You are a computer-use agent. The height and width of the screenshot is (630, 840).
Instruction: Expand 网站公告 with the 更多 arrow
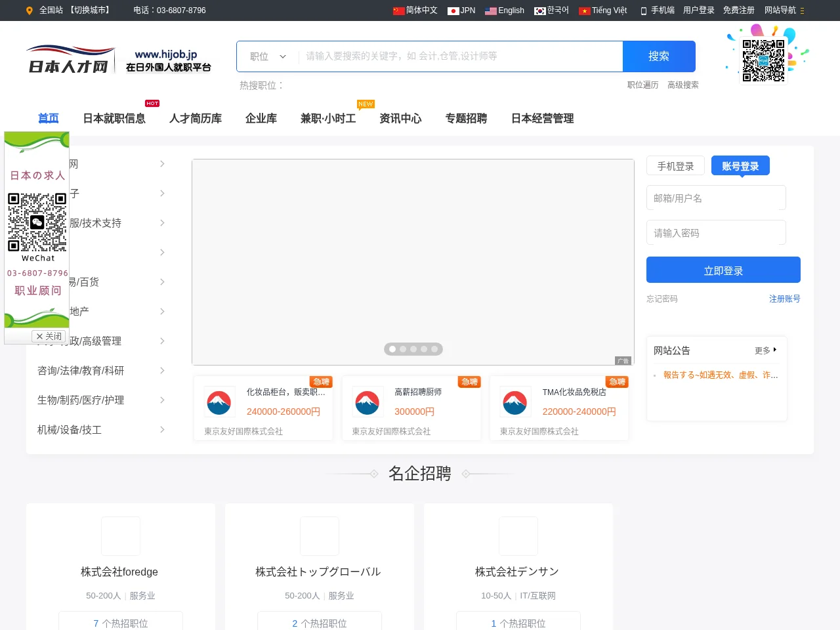[766, 350]
